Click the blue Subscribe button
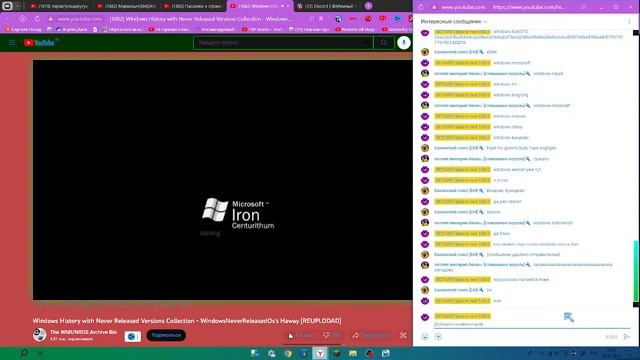The image size is (640, 360). [166, 335]
